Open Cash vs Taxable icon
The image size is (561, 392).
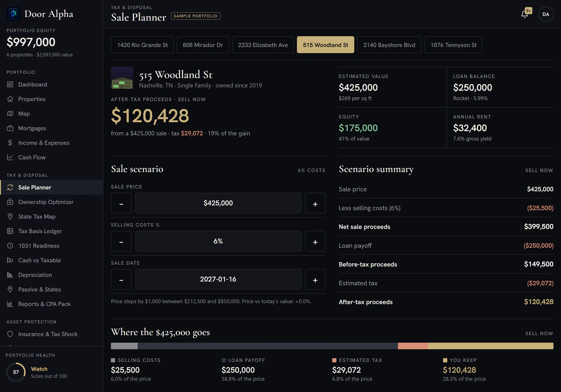pos(10,260)
